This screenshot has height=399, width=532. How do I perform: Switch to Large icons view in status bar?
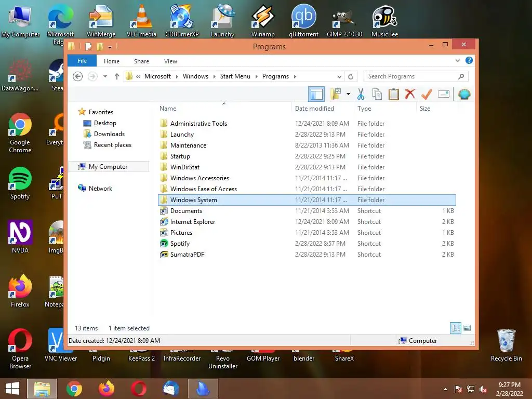click(467, 328)
